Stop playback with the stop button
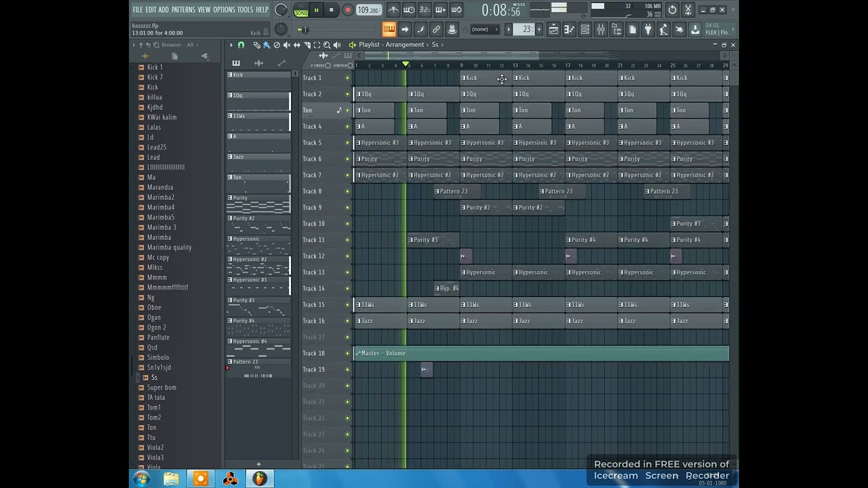This screenshot has height=488, width=868. pyautogui.click(x=331, y=10)
